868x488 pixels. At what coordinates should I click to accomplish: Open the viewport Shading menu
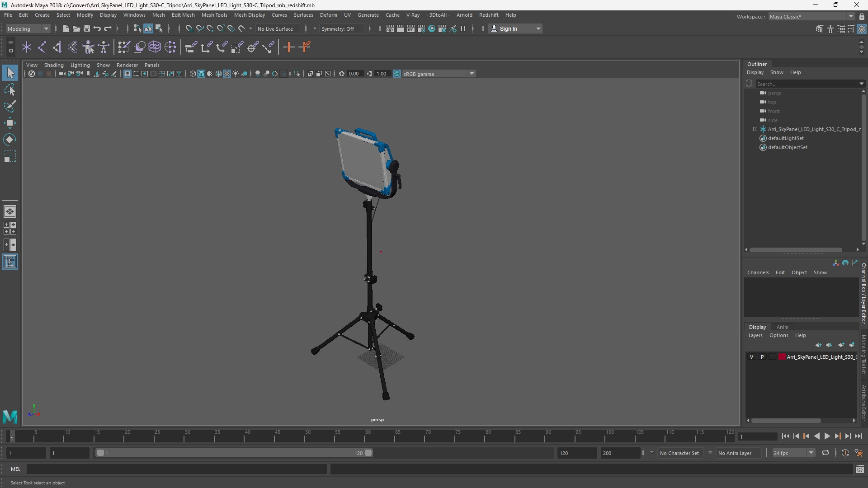pos(54,65)
